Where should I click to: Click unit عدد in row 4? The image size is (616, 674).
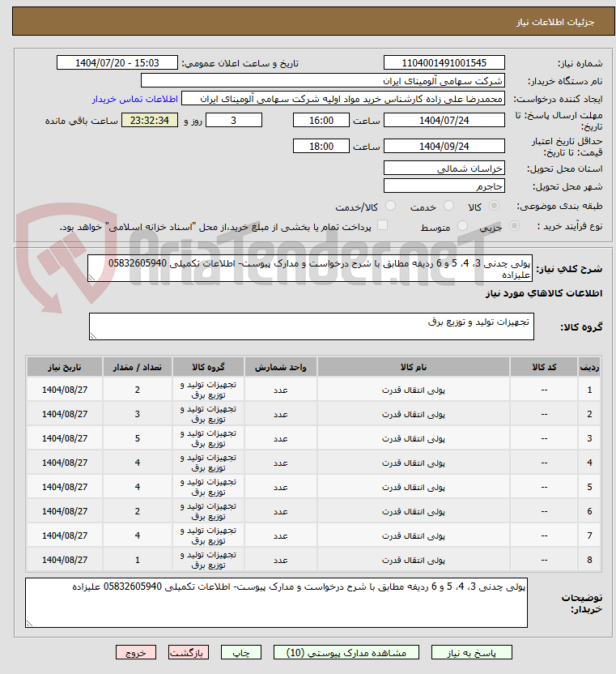281,463
